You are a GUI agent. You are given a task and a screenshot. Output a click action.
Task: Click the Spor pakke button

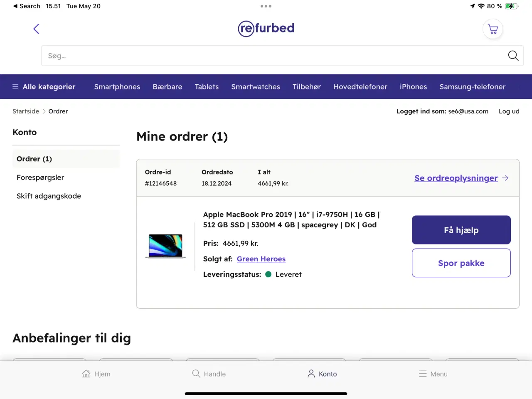pos(461,263)
